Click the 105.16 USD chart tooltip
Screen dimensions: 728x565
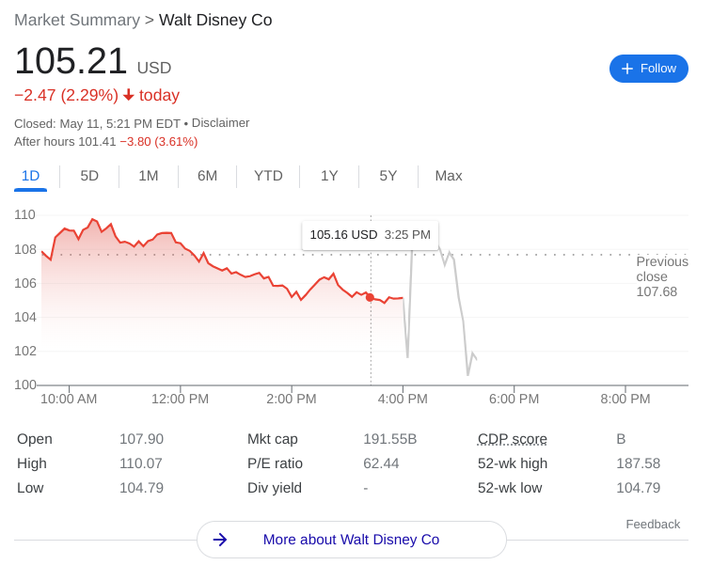370,235
